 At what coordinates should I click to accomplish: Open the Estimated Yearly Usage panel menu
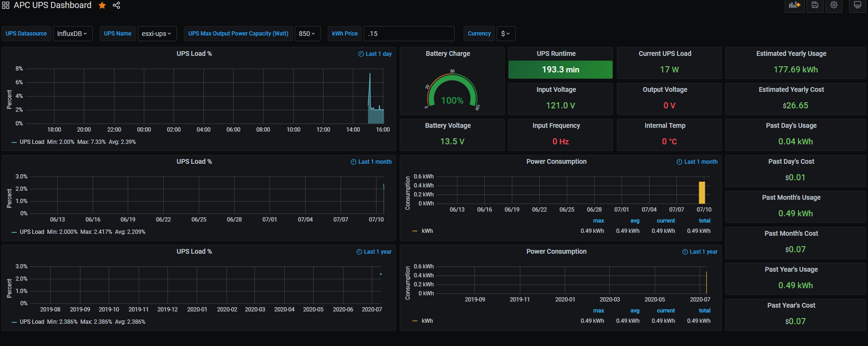[x=791, y=54]
